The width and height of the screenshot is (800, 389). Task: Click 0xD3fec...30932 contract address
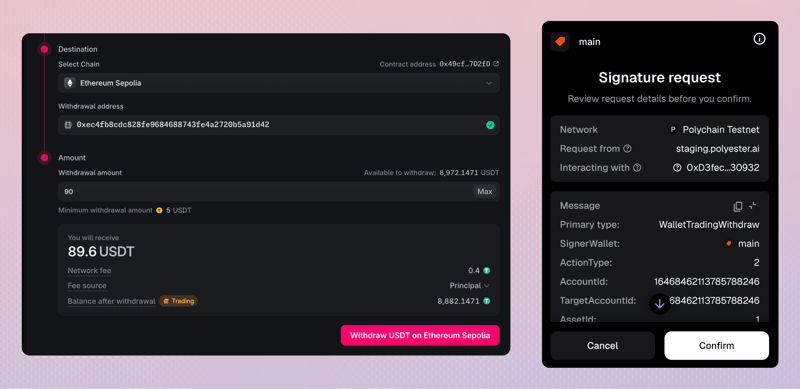(x=723, y=167)
